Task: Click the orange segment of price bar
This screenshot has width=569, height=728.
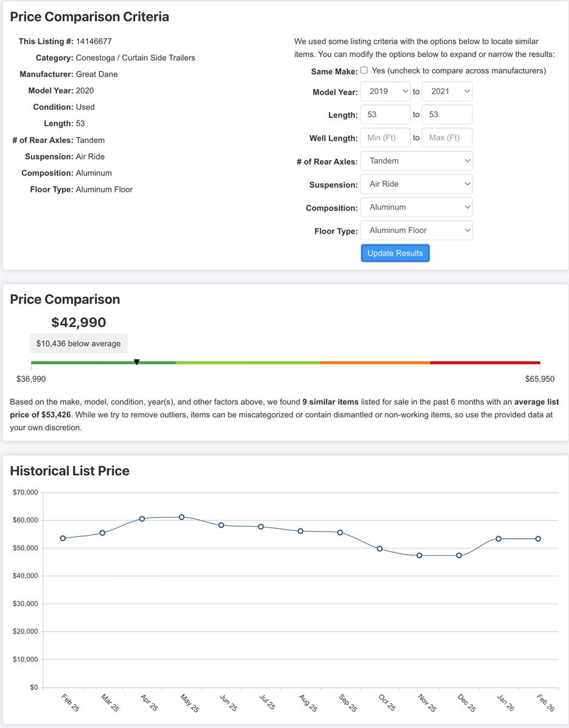Action: 375,363
